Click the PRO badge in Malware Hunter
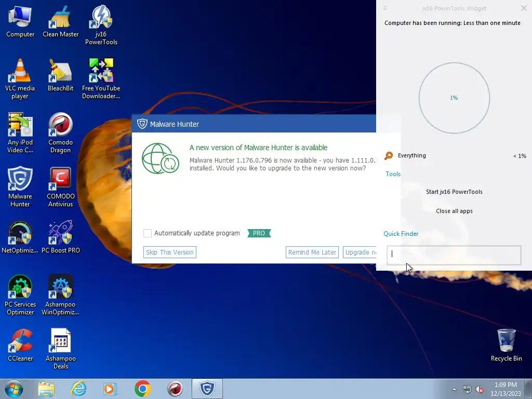This screenshot has height=399, width=532. pos(259,233)
